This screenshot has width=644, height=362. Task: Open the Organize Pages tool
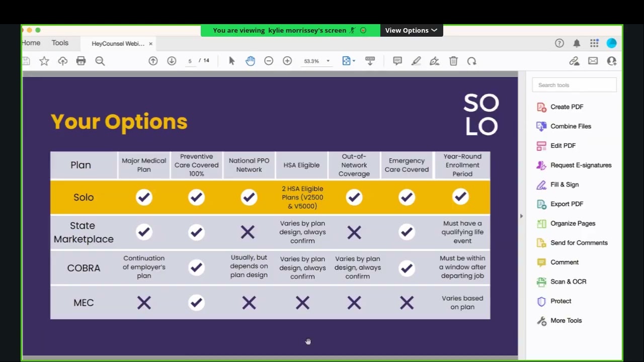(566, 223)
